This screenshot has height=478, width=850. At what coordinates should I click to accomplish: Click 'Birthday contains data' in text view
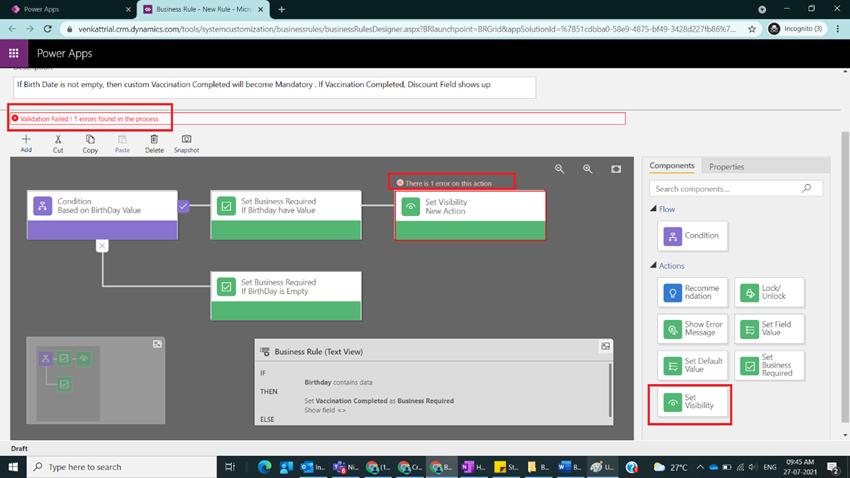pos(338,382)
